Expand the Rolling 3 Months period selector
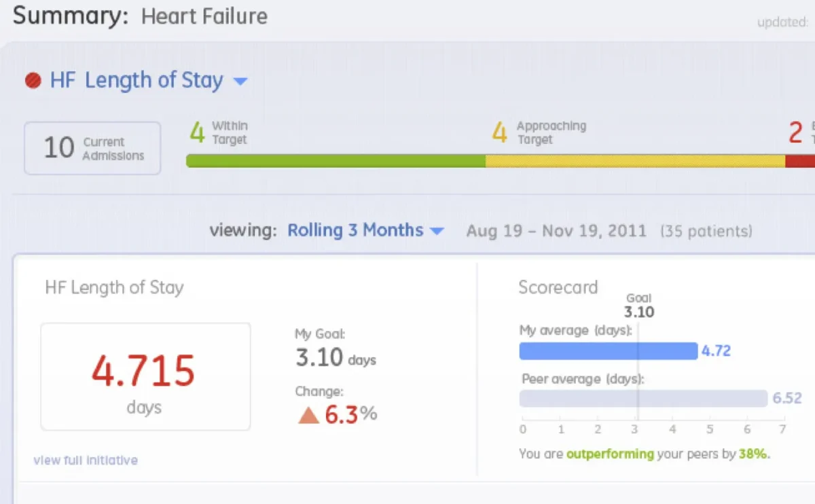815x504 pixels. pyautogui.click(x=355, y=230)
